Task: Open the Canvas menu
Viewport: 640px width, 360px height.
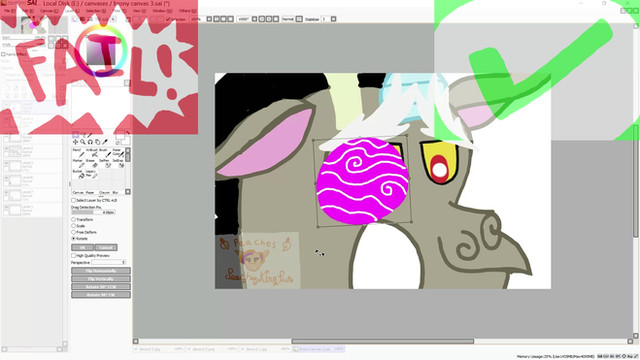Action: [x=47, y=11]
